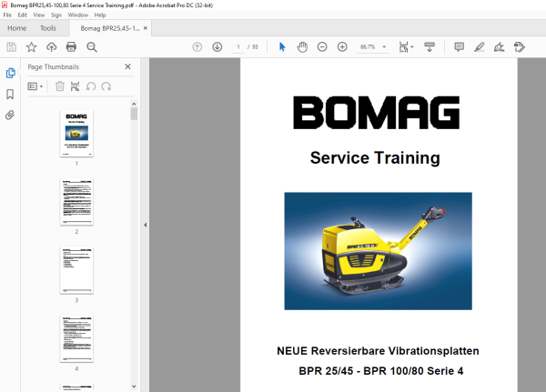Open the Window menu
Screen dimensions: 546x392
[78, 15]
